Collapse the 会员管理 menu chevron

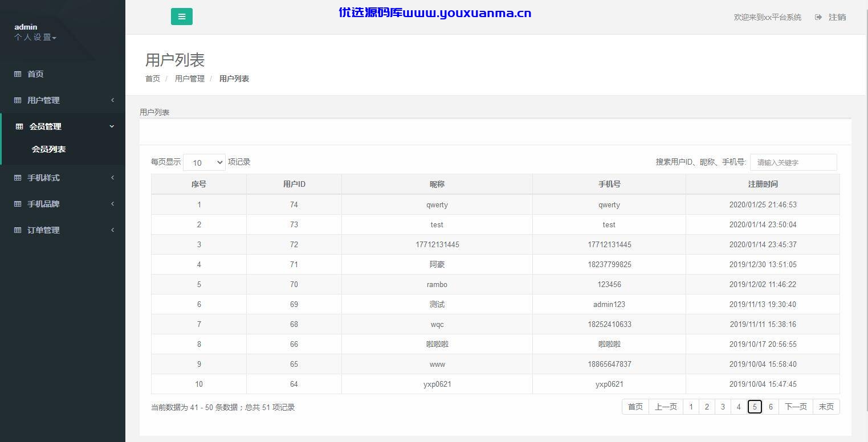[x=112, y=126]
